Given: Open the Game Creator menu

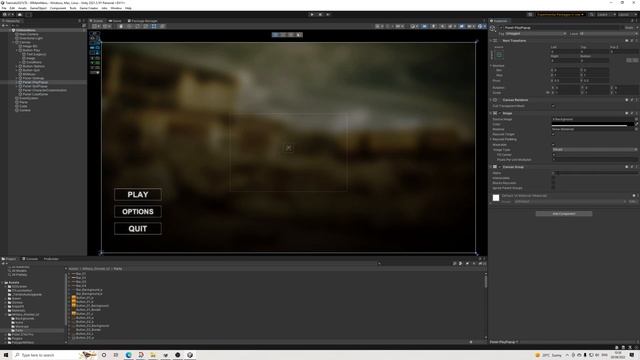Looking at the screenshot, I should [x=89, y=8].
